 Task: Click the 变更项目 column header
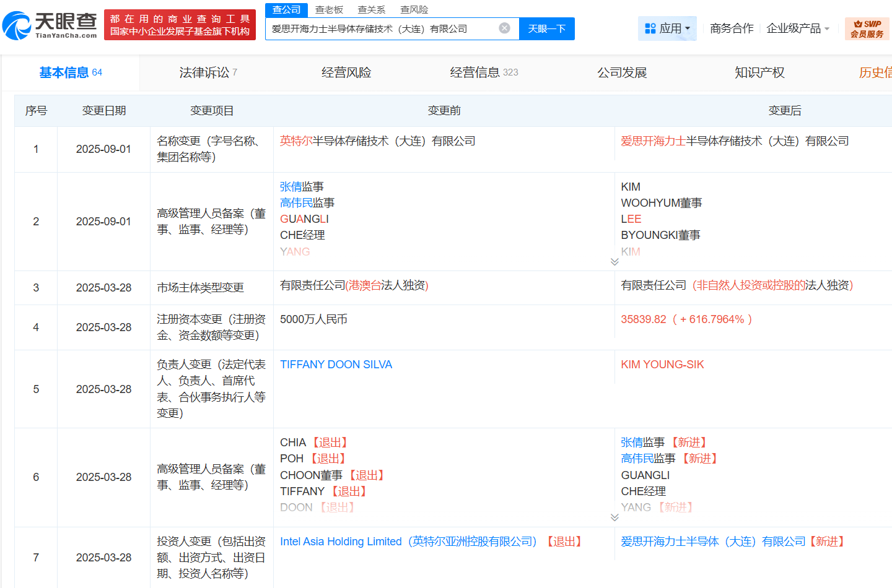(x=212, y=111)
